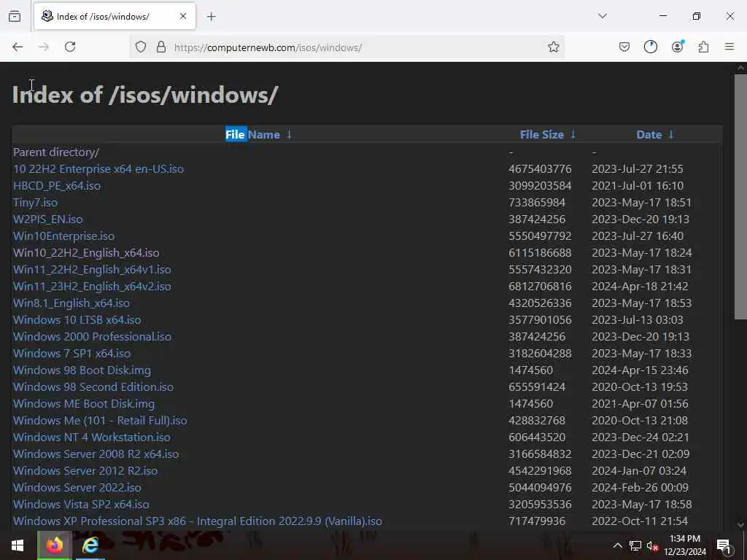Click date 2024-Feb-26 00:09

coord(640,488)
